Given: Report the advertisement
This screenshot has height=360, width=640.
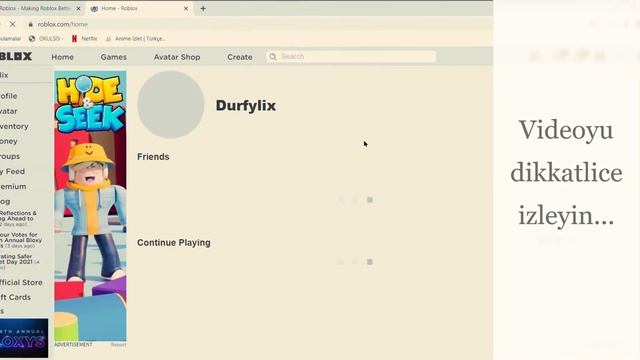Looking at the screenshot, I should (x=118, y=345).
